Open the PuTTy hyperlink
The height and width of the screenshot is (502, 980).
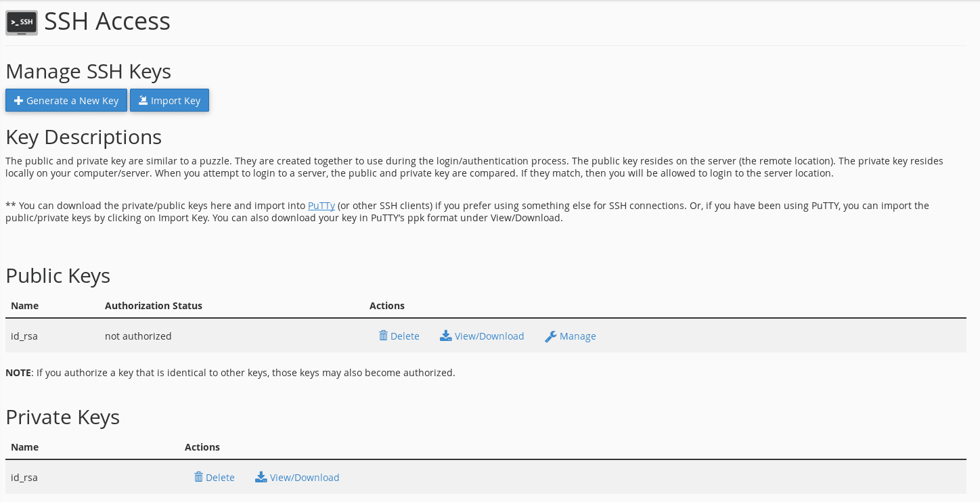point(321,206)
